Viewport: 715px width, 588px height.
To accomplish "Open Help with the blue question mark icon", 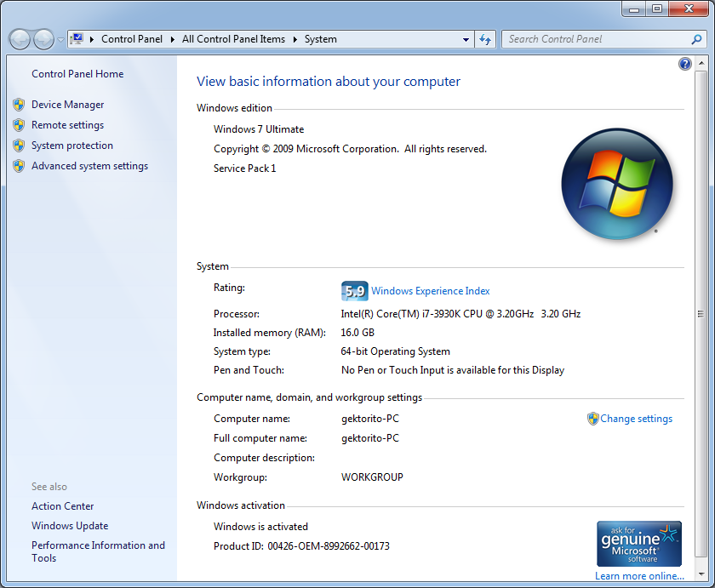I will 685,65.
